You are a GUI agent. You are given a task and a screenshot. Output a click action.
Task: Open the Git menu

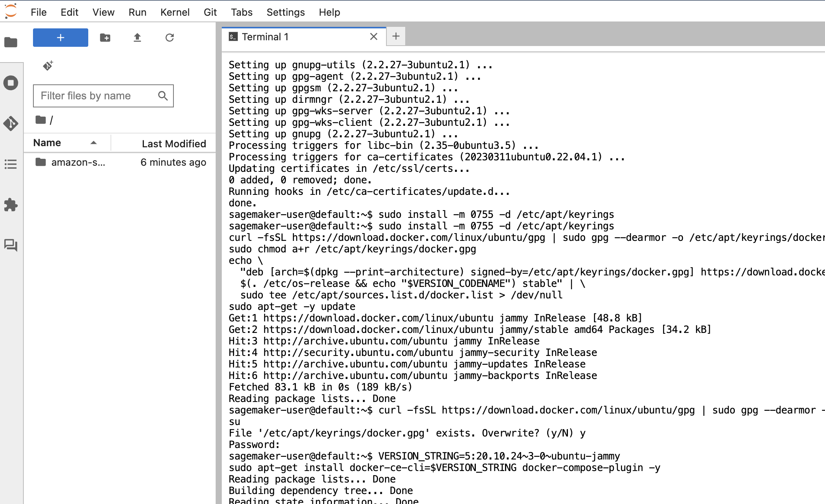(x=210, y=12)
